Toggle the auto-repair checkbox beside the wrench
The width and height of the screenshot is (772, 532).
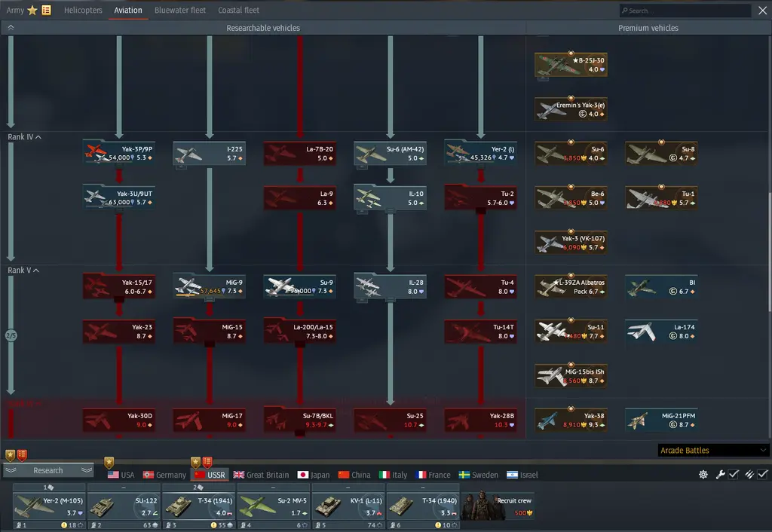[x=734, y=475]
